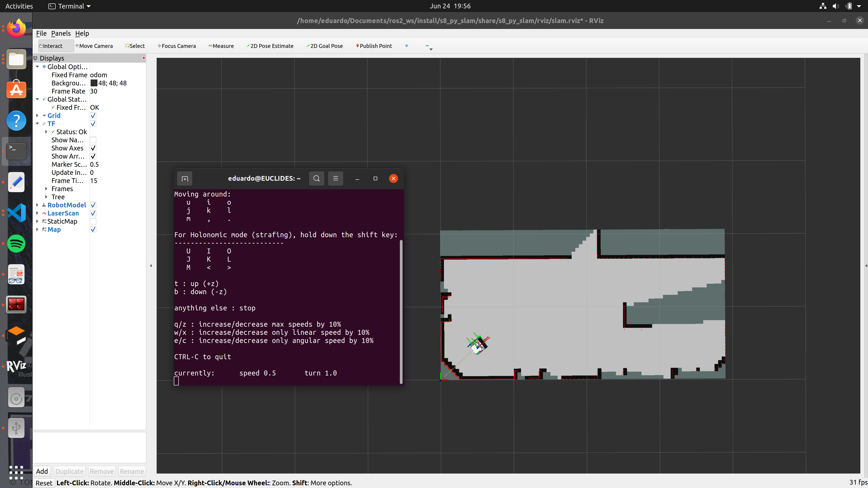Switch to Terminal in the dock

coord(16,151)
